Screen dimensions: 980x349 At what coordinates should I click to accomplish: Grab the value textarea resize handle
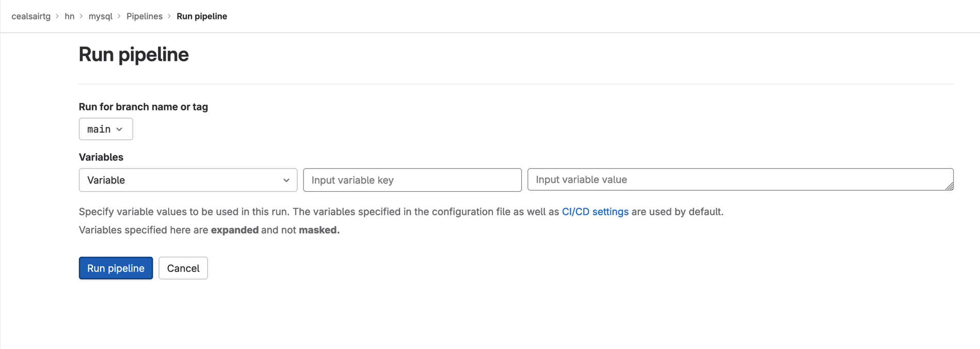click(x=950, y=187)
